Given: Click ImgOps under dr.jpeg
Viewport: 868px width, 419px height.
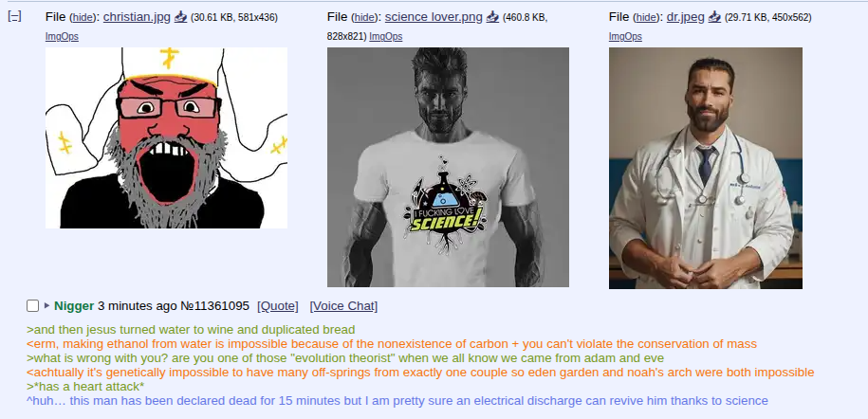Looking at the screenshot, I should (x=625, y=37).
